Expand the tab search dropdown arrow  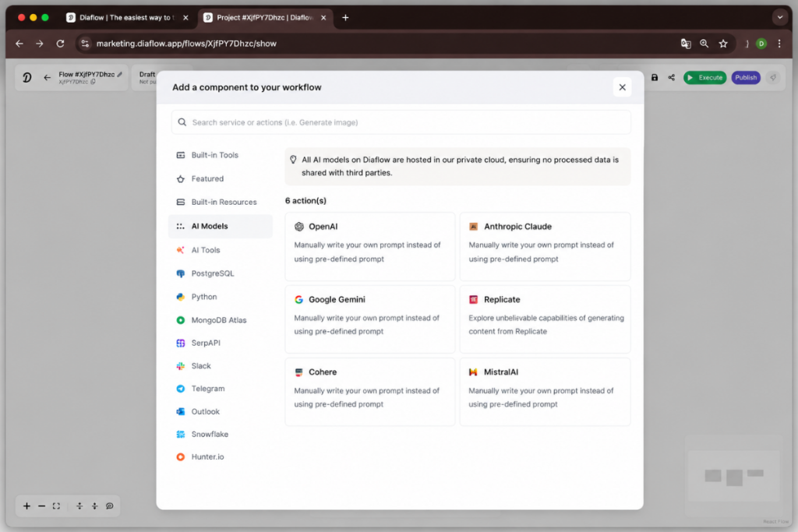point(779,17)
